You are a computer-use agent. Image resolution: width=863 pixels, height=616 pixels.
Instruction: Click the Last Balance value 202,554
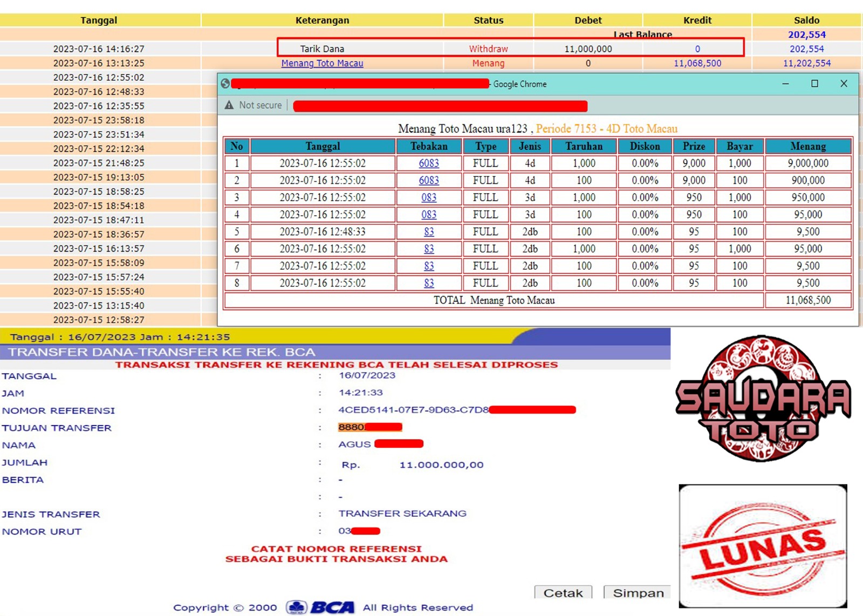(807, 35)
